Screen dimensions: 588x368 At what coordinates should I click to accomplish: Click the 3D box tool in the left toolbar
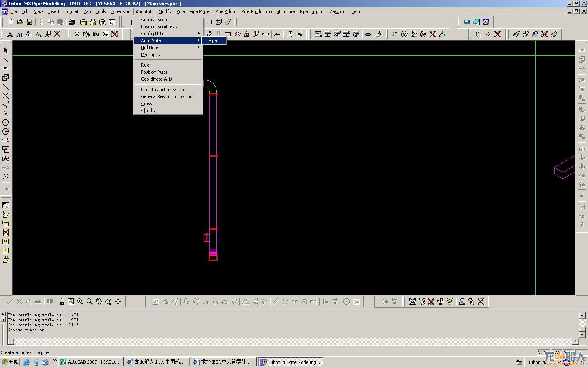[x=6, y=77]
